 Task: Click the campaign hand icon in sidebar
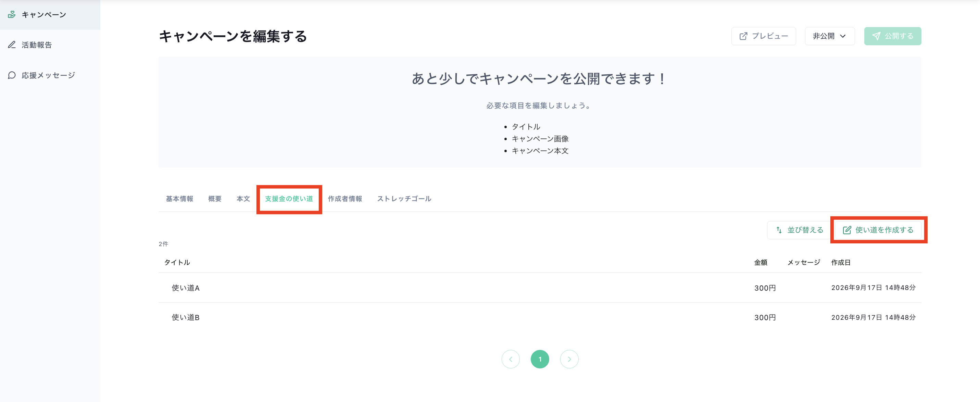[x=12, y=14]
